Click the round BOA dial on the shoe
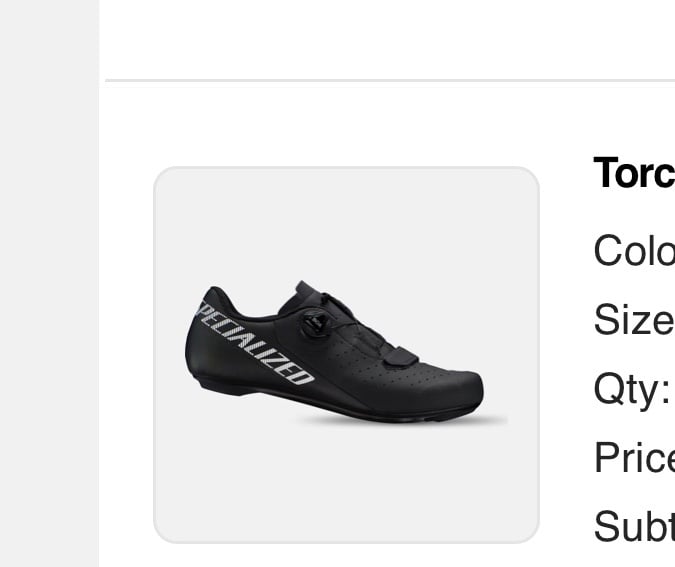 pyautogui.click(x=316, y=322)
